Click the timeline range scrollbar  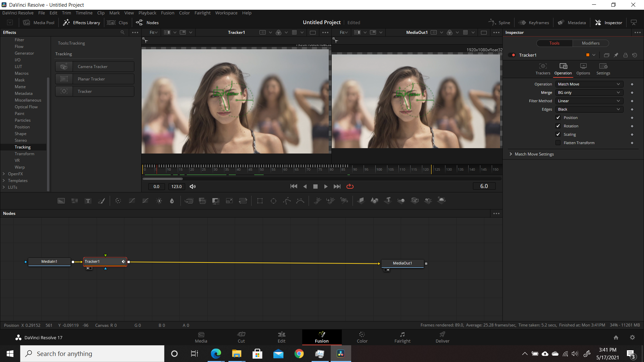[163, 179]
